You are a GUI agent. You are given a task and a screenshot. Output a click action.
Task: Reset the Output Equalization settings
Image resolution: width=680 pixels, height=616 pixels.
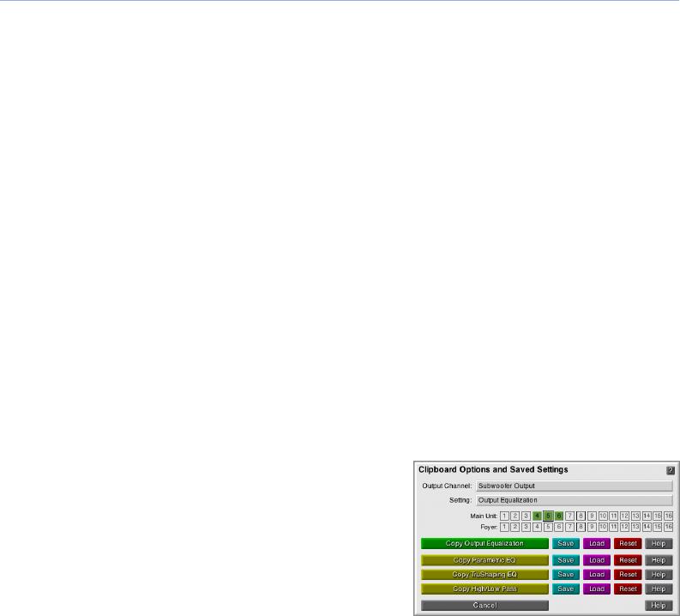628,544
